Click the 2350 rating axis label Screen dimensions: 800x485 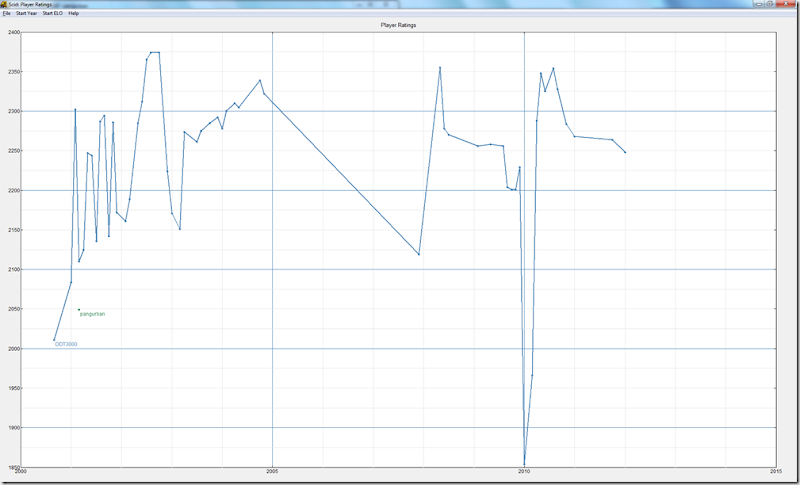pyautogui.click(x=14, y=72)
